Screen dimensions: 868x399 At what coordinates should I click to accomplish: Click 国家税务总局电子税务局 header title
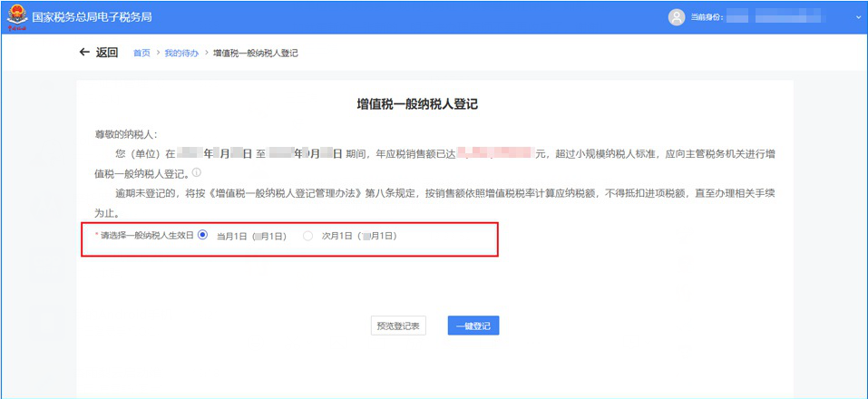click(91, 17)
